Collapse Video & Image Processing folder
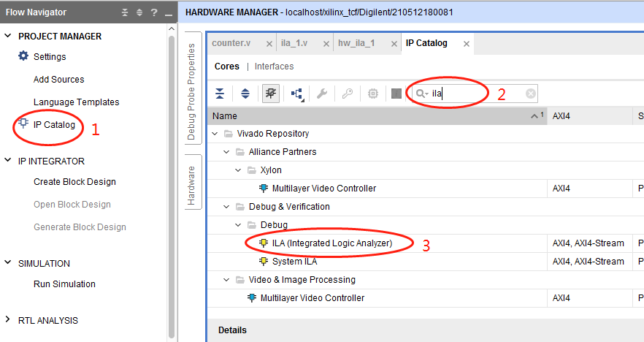Screen dimensions: 644x342 (226, 280)
